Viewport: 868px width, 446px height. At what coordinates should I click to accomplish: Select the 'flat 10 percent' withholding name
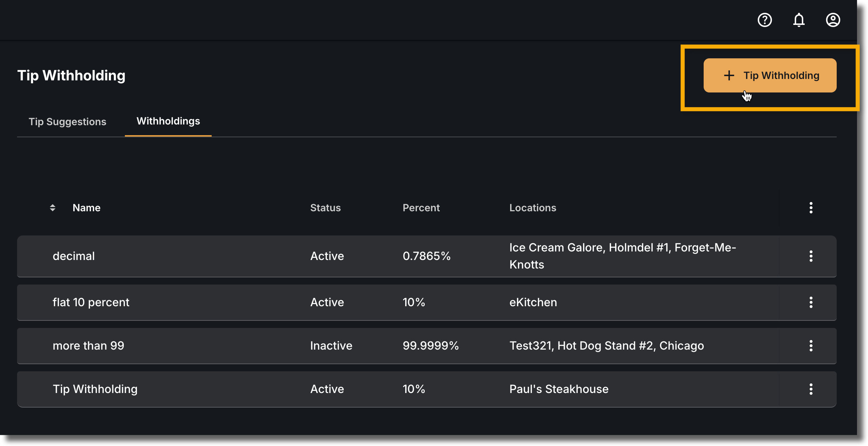tap(91, 302)
